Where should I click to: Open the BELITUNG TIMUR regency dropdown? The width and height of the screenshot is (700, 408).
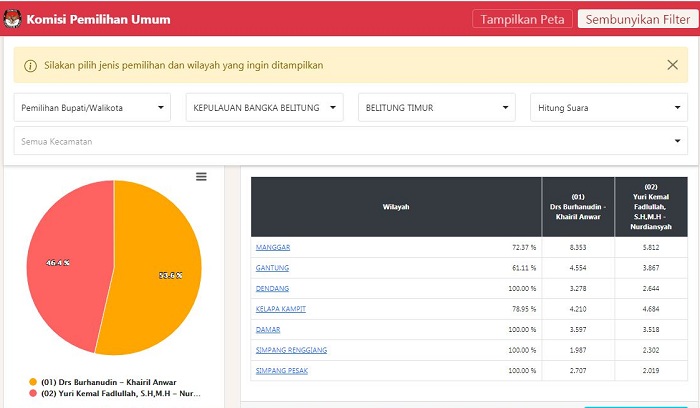pos(437,108)
